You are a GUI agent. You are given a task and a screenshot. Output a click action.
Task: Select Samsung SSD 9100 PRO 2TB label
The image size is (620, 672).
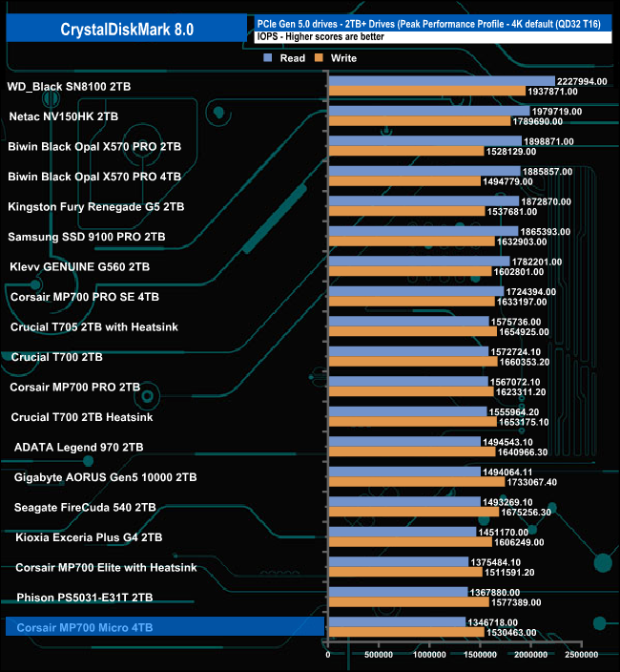point(87,237)
